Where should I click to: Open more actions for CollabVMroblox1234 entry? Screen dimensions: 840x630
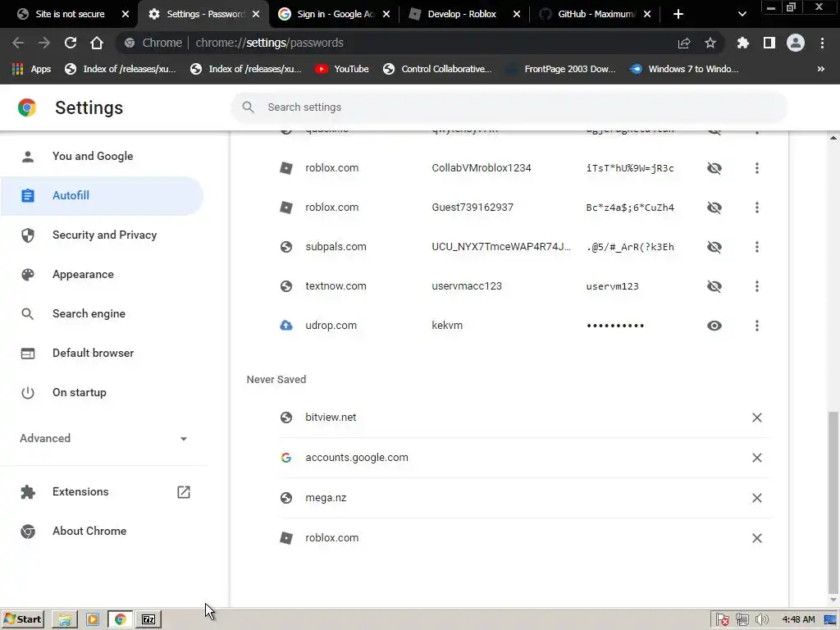pos(757,168)
